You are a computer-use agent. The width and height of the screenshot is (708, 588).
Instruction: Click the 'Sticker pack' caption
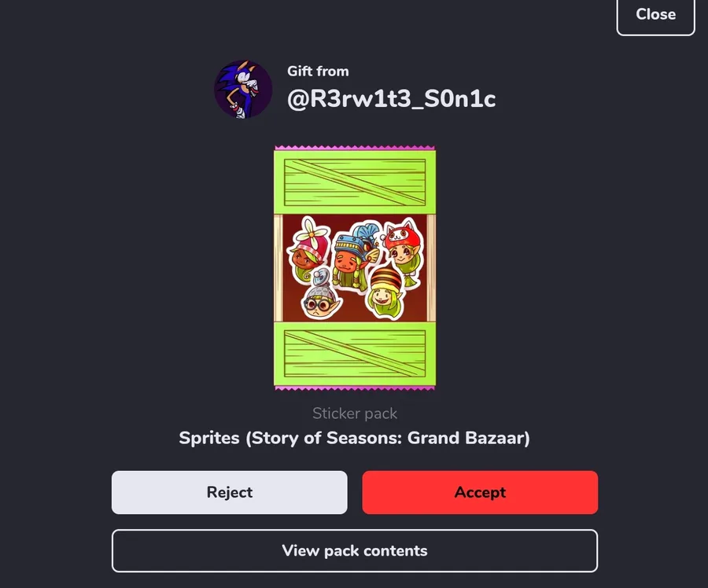(355, 413)
